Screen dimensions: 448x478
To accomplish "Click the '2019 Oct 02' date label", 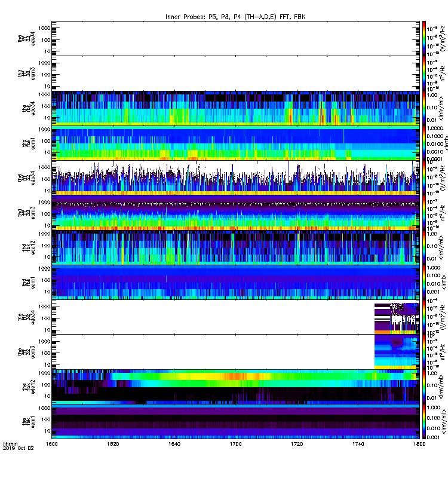I will point(19,448).
